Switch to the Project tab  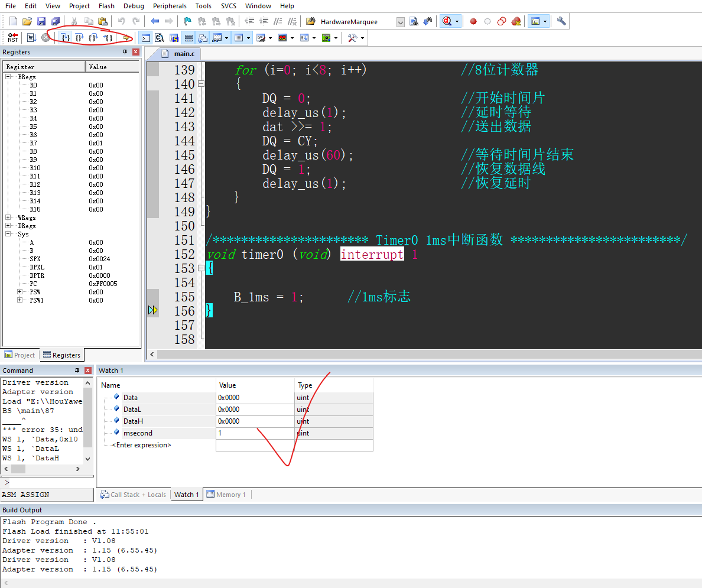click(19, 355)
